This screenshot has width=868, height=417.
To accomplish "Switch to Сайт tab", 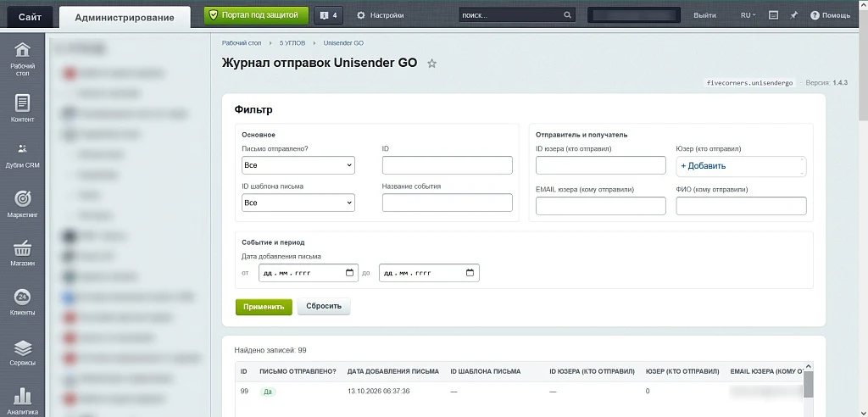I will click(30, 17).
